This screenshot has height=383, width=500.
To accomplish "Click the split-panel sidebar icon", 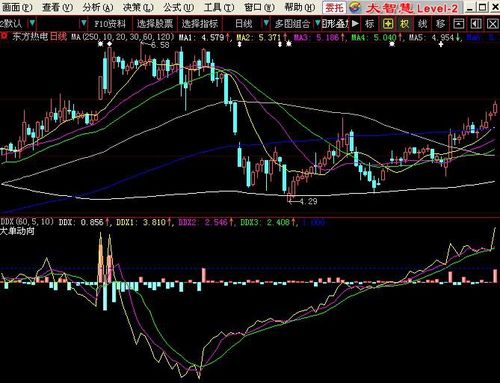I will [476, 24].
